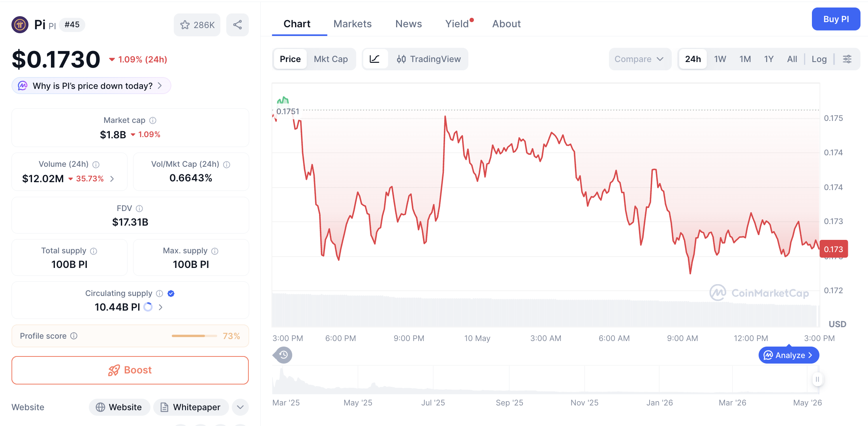The width and height of the screenshot is (868, 426).
Task: Switch chart to Mkt Cap view
Action: (331, 59)
